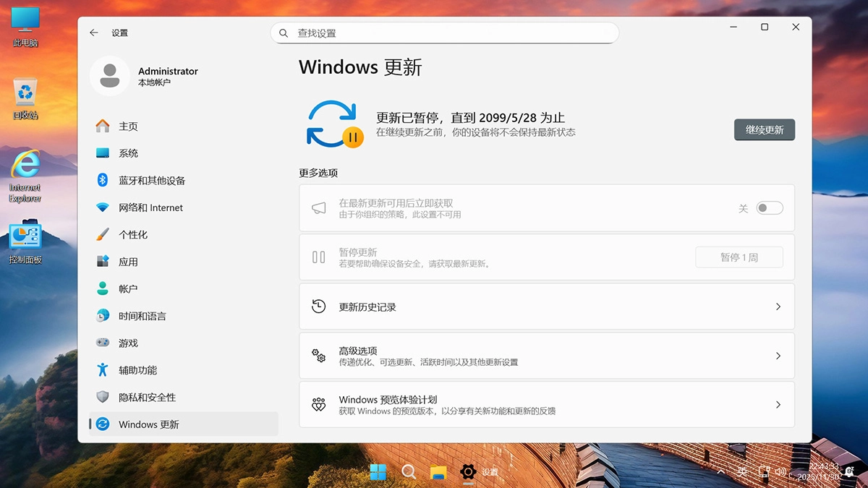Expand Windows 预览体验计划 entry
Screen dimensions: 868x488
pyautogui.click(x=546, y=404)
